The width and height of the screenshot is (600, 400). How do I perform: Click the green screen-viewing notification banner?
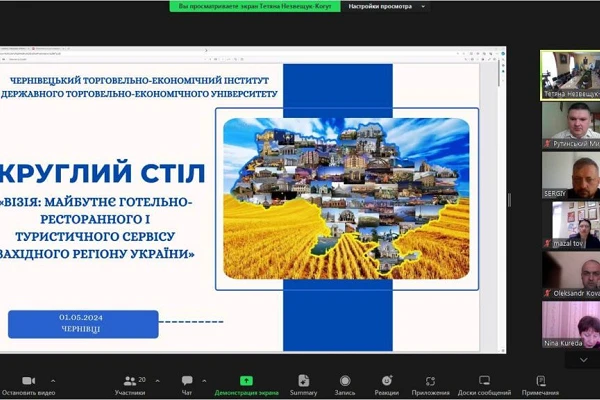(256, 6)
